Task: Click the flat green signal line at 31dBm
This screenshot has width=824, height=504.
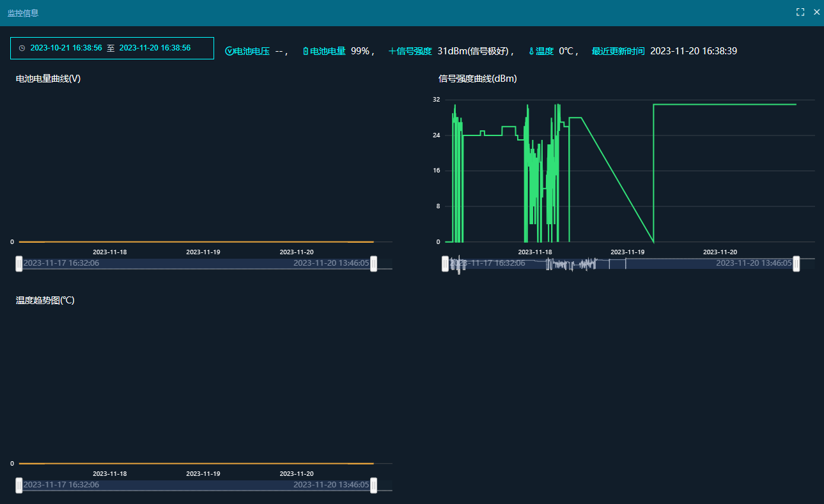Action: pyautogui.click(x=725, y=104)
